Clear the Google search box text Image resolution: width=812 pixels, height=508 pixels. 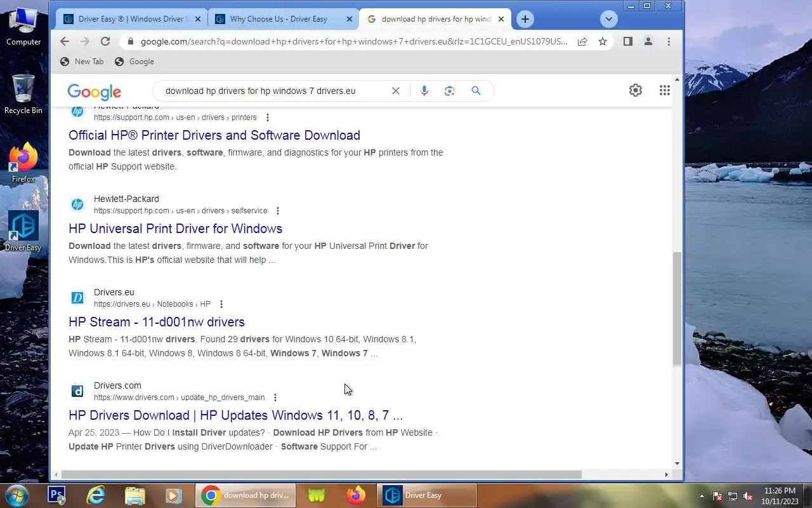point(396,91)
